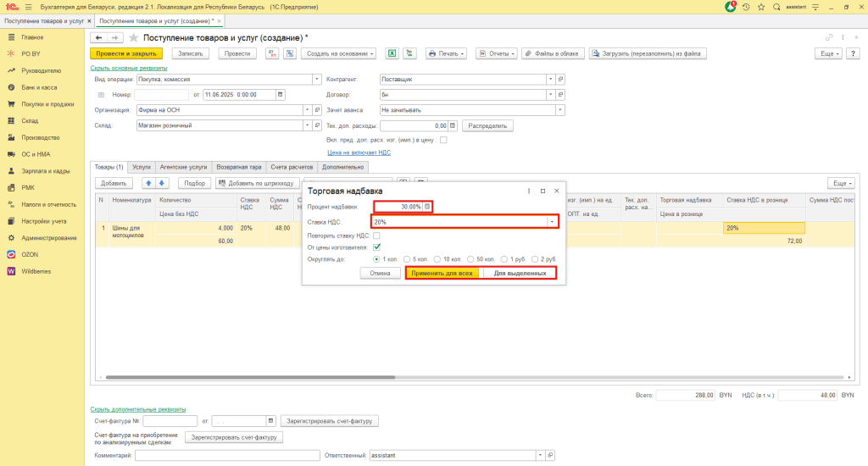
Task: Open Печать dropdown menu
Action: (x=446, y=53)
